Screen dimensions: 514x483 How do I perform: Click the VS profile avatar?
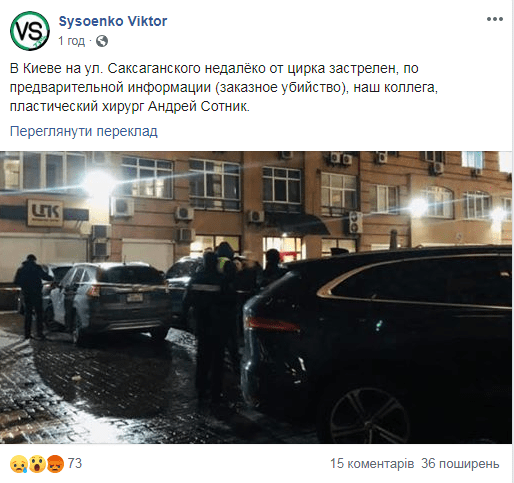click(30, 31)
